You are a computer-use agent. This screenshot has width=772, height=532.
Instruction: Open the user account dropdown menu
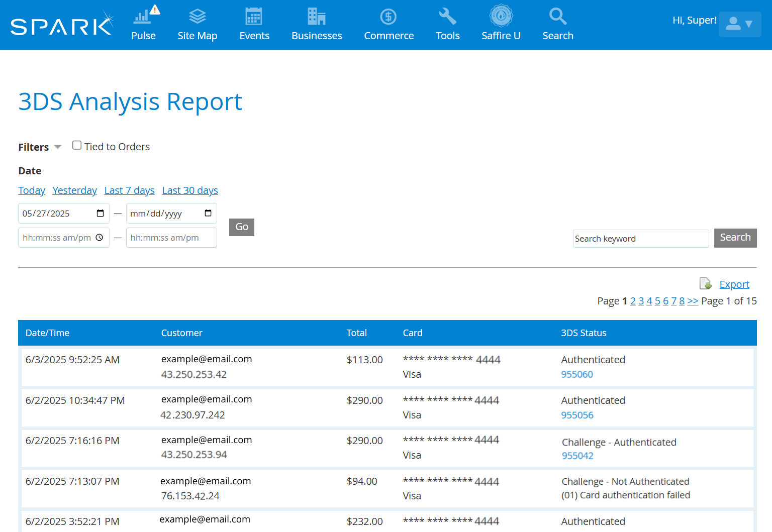coord(739,24)
